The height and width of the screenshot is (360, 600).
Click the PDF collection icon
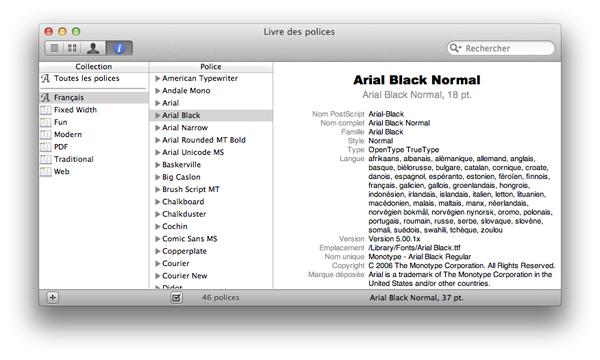46,147
